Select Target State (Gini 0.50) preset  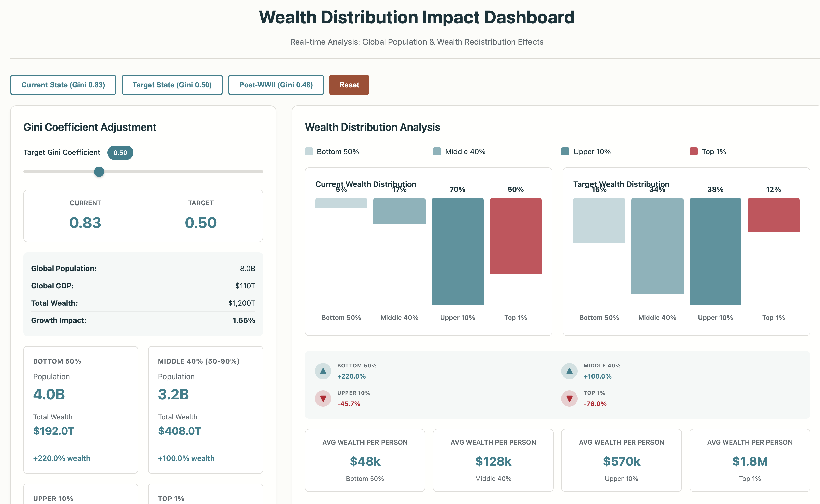coord(172,85)
